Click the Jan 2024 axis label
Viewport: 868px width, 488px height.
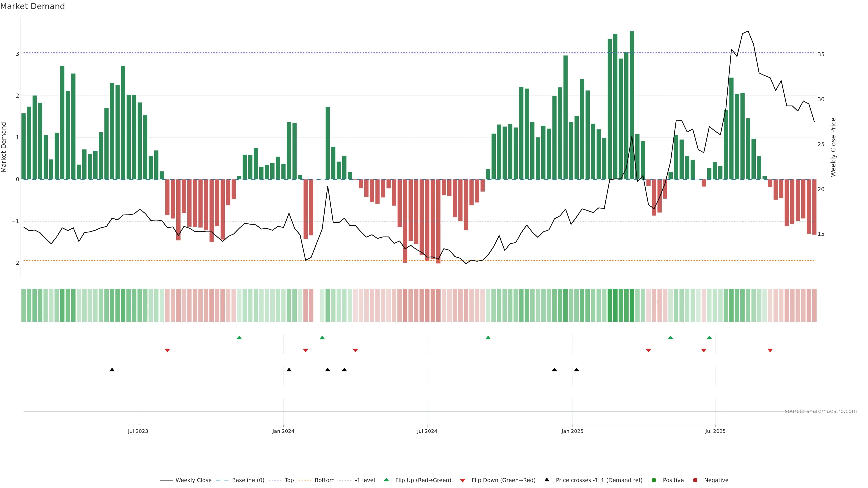[x=283, y=431]
